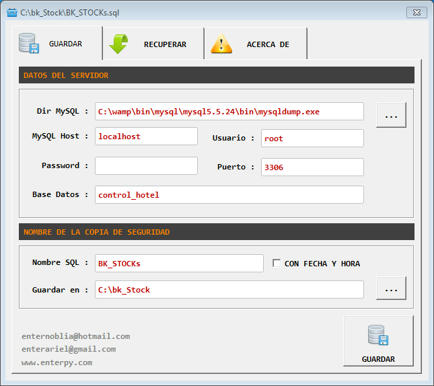Enable CON FECHA Y HORA checkbox
Viewport: 434px width, 386px height.
click(x=276, y=263)
